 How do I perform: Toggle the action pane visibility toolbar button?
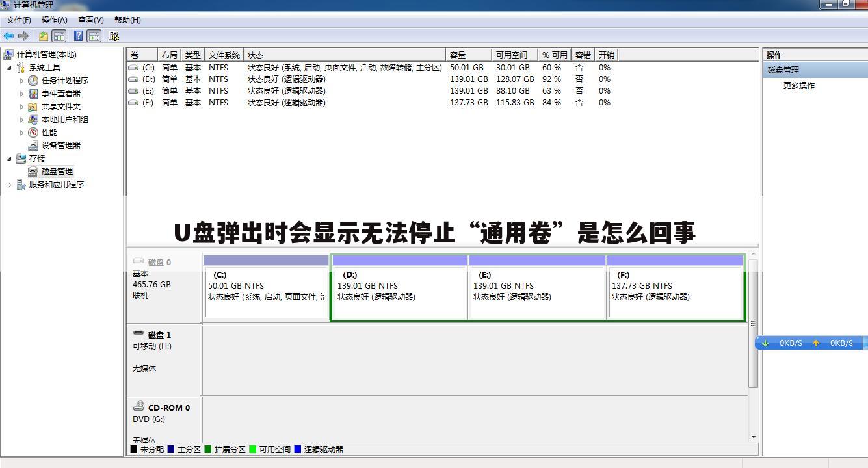(x=93, y=36)
